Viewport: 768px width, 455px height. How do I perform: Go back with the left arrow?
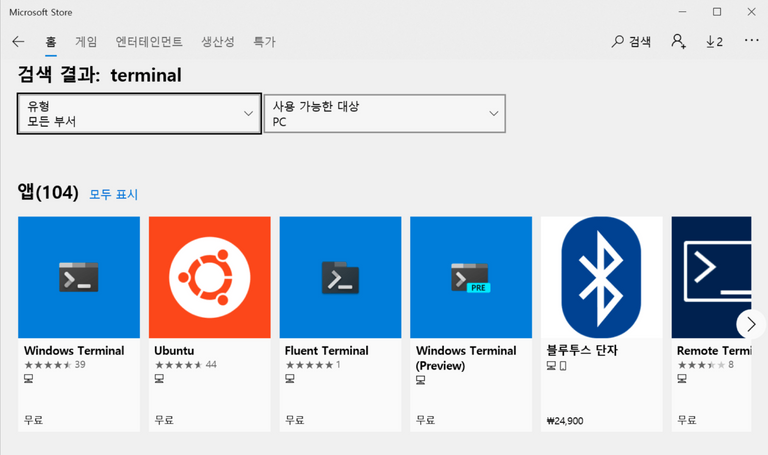click(x=18, y=42)
